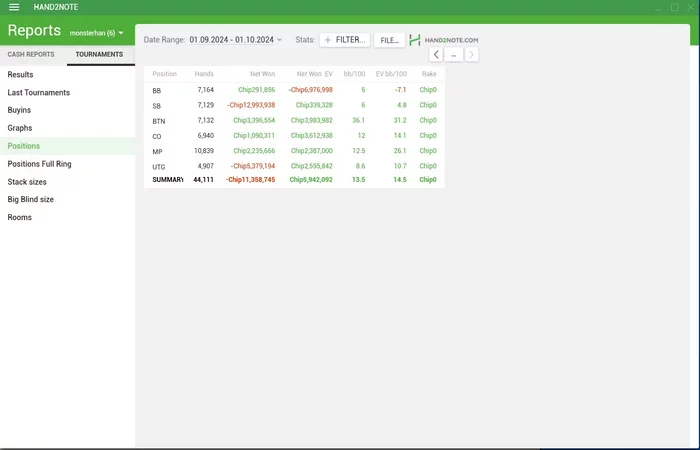Sort by the Hands column header

point(204,74)
